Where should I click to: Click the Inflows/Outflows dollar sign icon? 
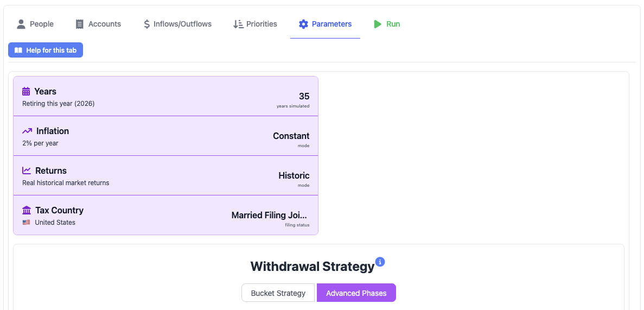[x=146, y=24]
